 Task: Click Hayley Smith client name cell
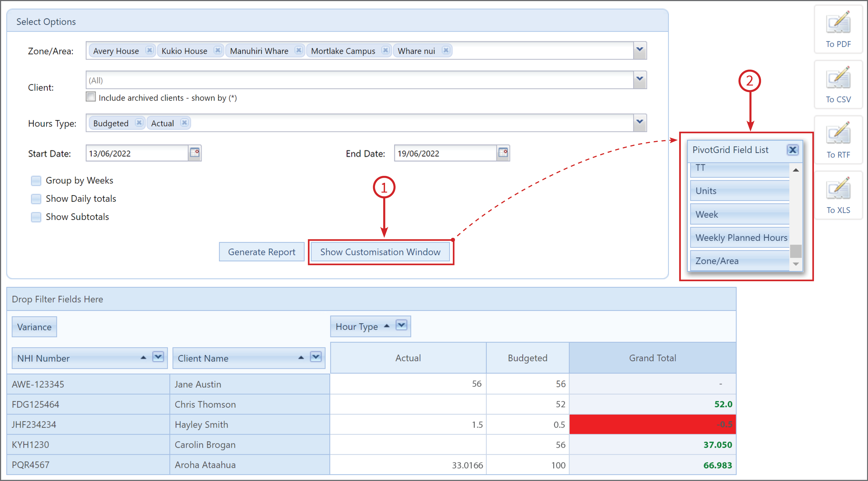250,424
